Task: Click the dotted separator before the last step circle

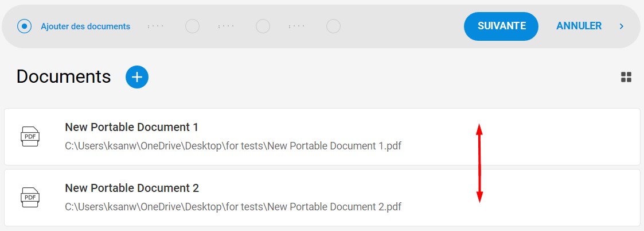Action: click(297, 26)
